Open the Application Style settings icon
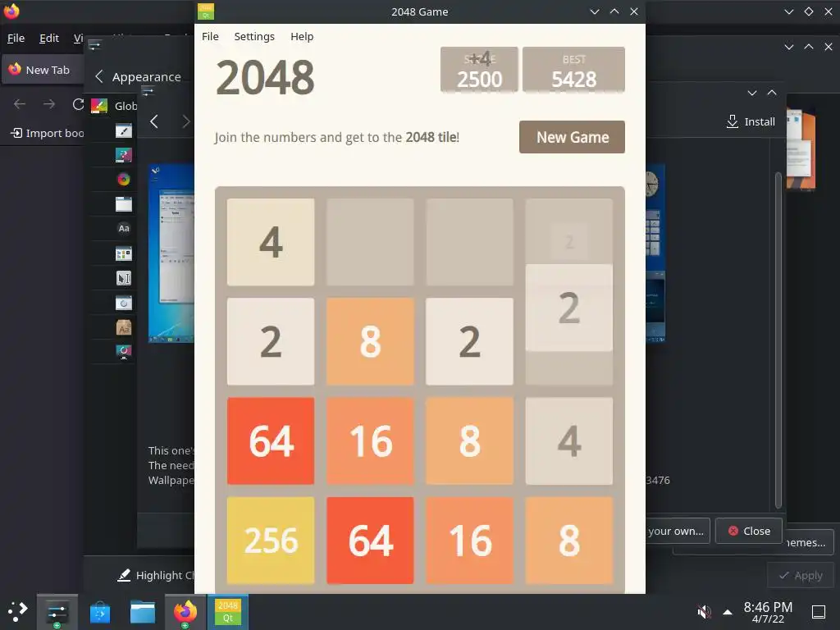This screenshot has height=630, width=840. click(124, 130)
